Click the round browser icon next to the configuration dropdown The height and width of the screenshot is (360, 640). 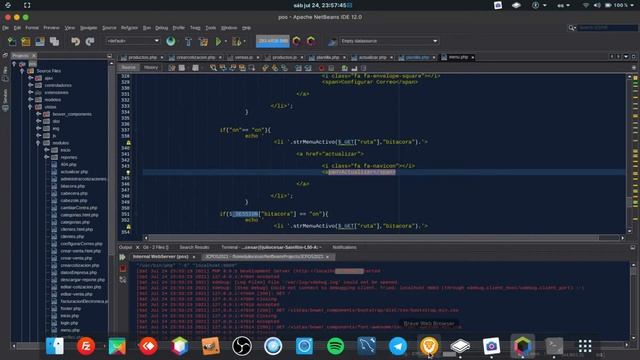pos(171,41)
